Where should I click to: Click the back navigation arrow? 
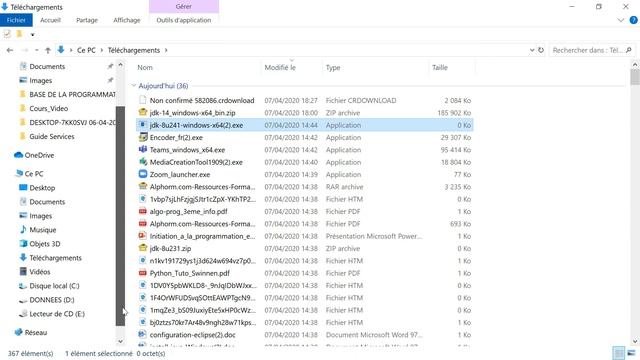[10, 50]
